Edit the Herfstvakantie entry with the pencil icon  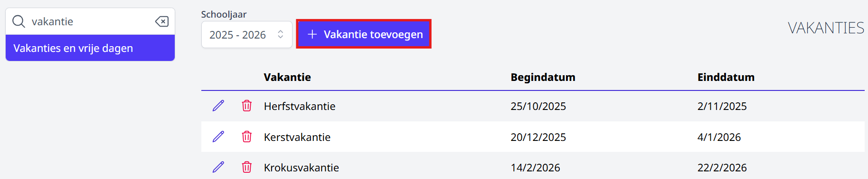coord(218,106)
